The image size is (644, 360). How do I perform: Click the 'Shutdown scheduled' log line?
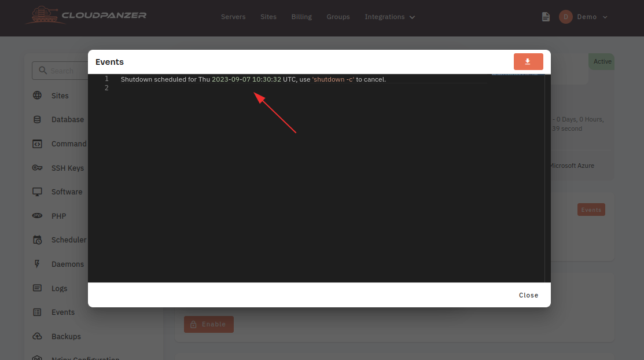[x=253, y=79]
